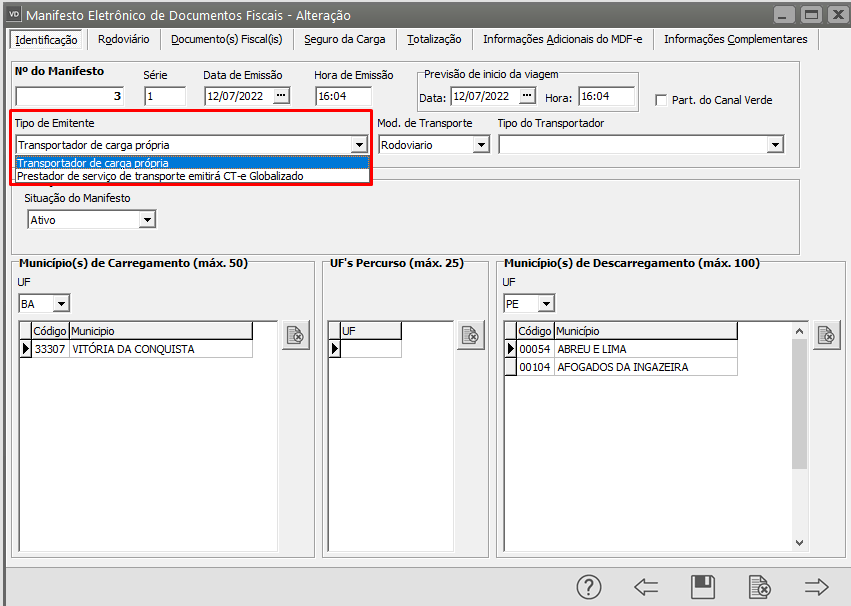Image resolution: width=851 pixels, height=606 pixels.
Task: Select 'Prestador de serviço de transporte' option
Action: pyautogui.click(x=160, y=176)
